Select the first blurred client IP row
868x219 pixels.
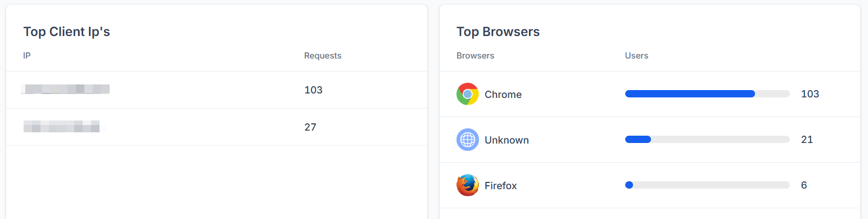tap(216, 90)
